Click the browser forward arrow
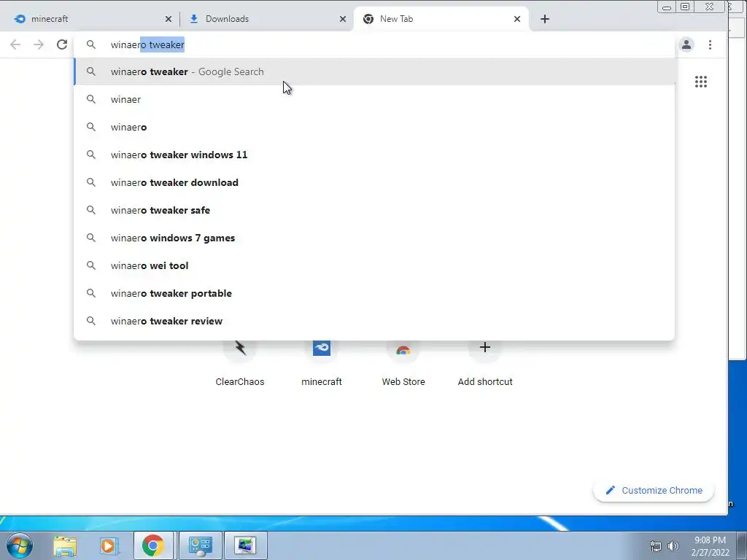This screenshot has height=560, width=747. point(39,44)
